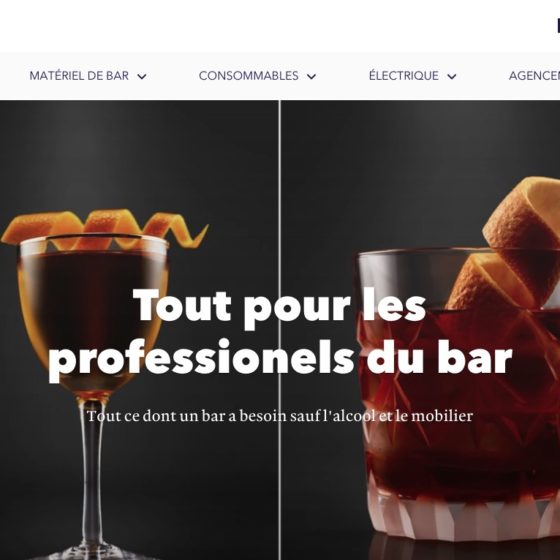Expand the chevron beside MATÉRIEL DE BAR
The image size is (560, 560).
(142, 76)
